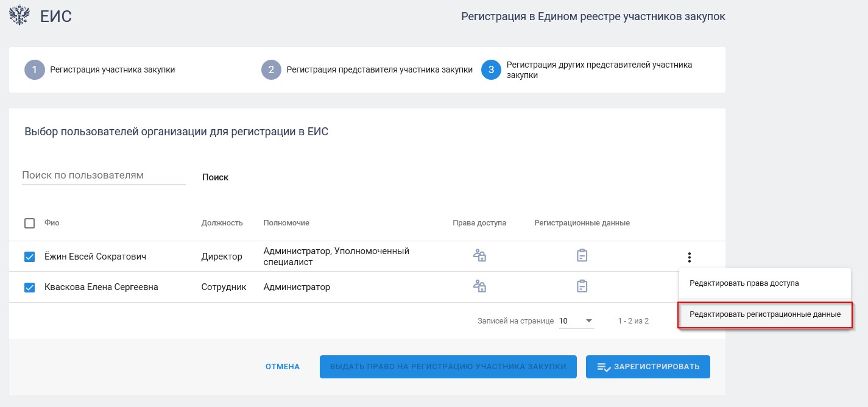
Task: Choose 'Редактировать регистрационные данные' menu item
Action: click(765, 314)
